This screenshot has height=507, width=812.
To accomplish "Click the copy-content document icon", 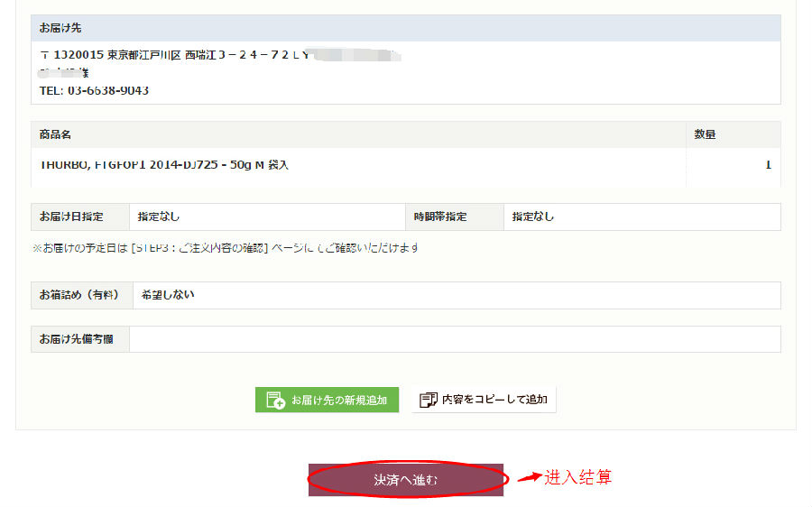I will 429,400.
